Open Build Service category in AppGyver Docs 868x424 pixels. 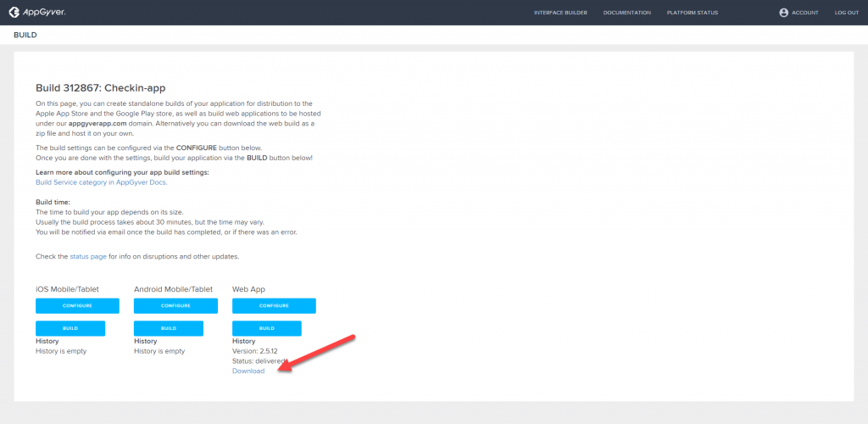(x=102, y=182)
